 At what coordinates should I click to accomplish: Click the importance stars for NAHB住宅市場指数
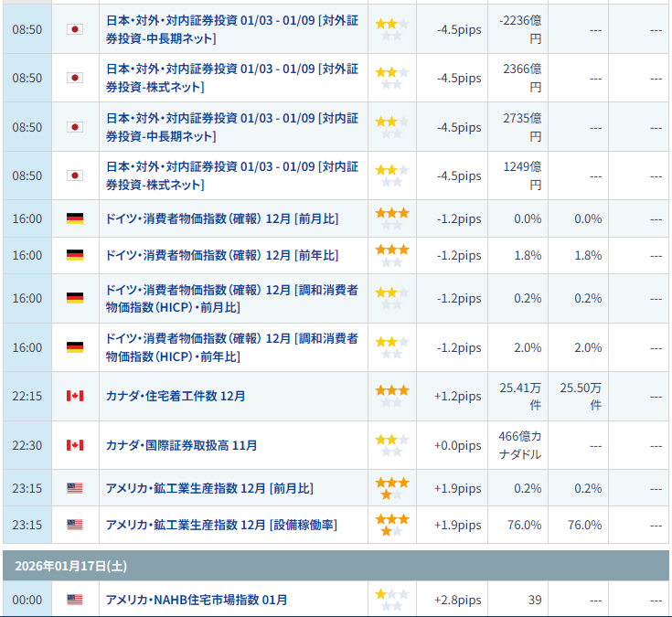(392, 600)
